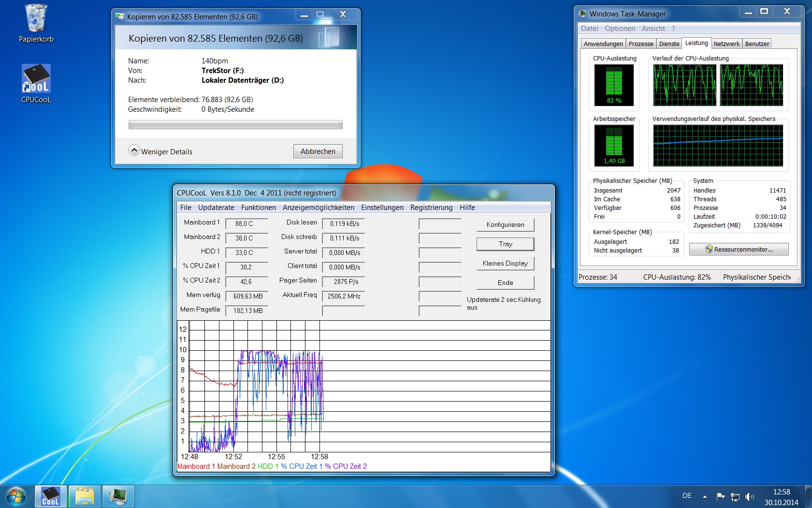Click the Konfigurieren button
Screen dimensions: 812x508
coord(505,225)
